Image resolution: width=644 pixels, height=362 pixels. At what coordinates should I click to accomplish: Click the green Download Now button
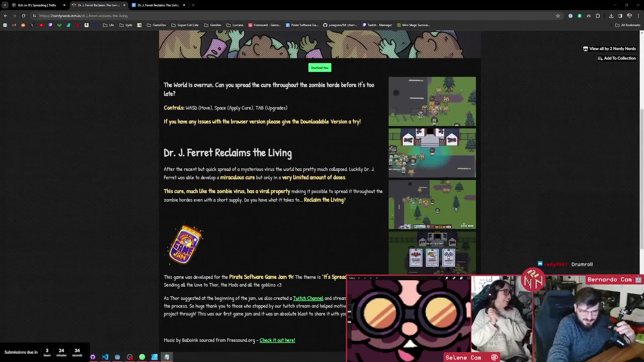[x=320, y=68]
